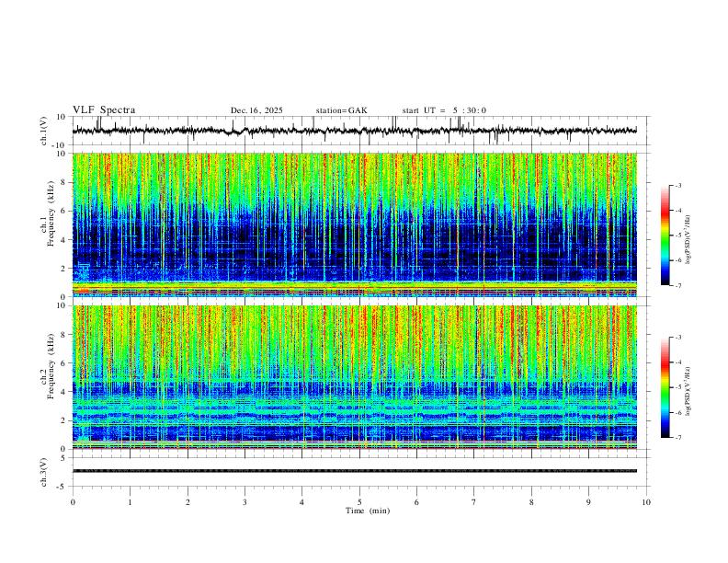Click time axis tick label "10"
The width and height of the screenshot is (728, 563).
646,502
